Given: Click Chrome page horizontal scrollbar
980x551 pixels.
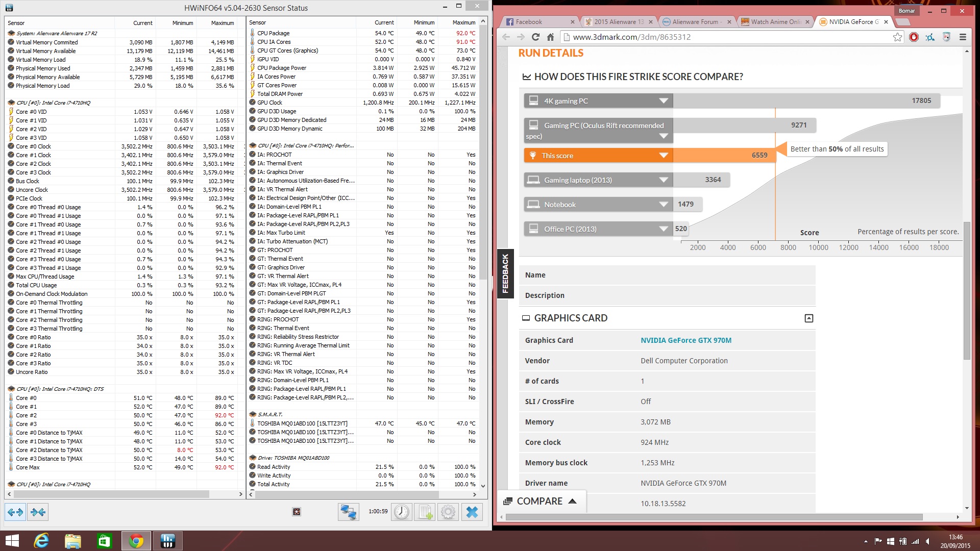Looking at the screenshot, I should pos(714,517).
